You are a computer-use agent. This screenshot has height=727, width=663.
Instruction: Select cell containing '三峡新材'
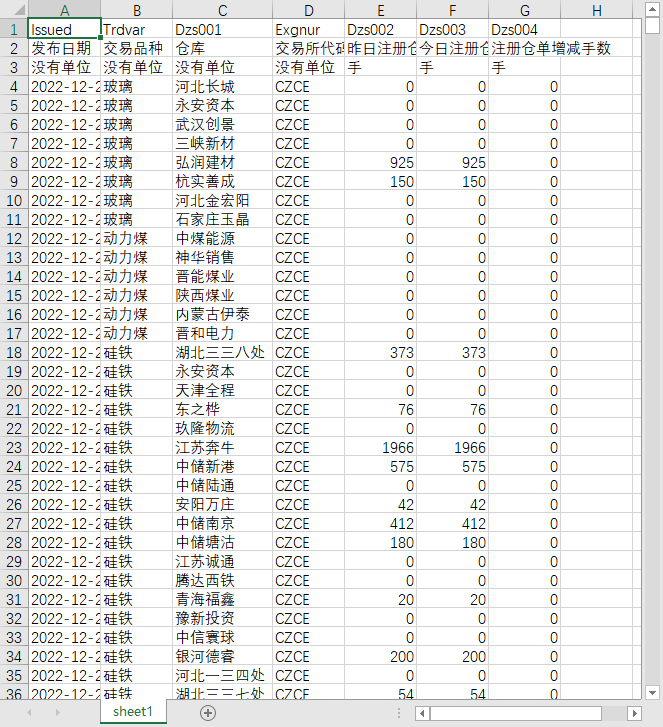[223, 143]
